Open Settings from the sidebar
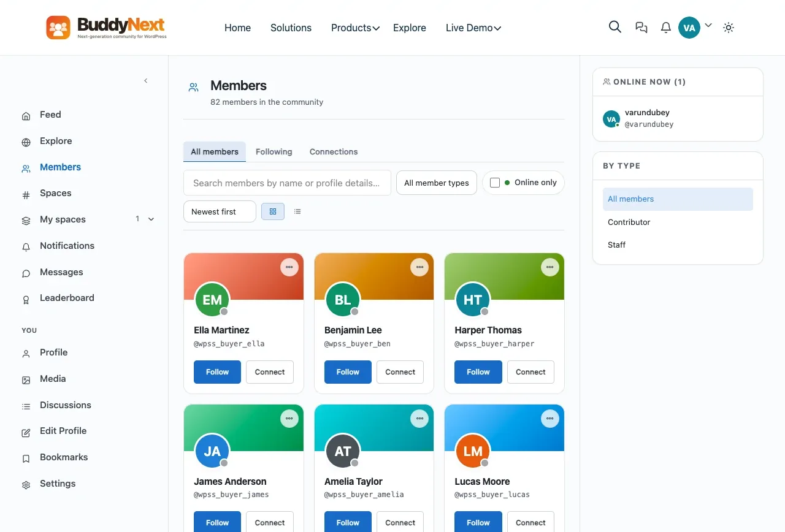This screenshot has height=532, width=785. (58, 484)
